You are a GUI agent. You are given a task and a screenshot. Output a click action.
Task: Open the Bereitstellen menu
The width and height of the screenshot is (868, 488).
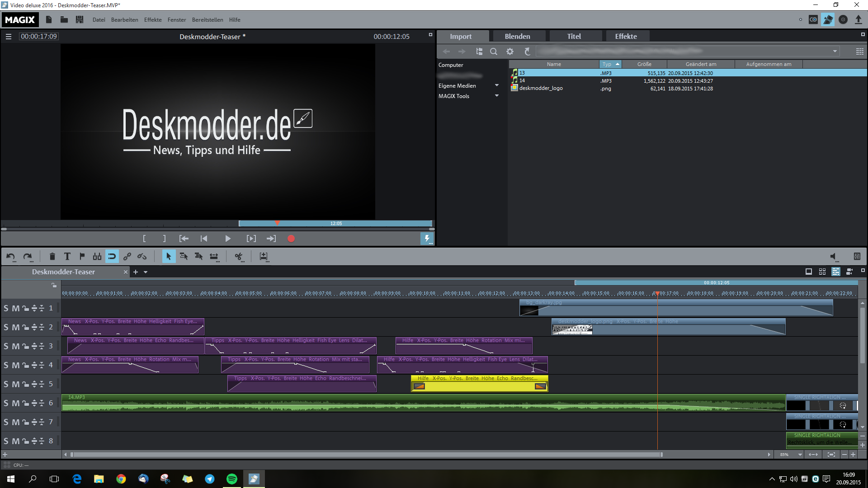pos(208,19)
